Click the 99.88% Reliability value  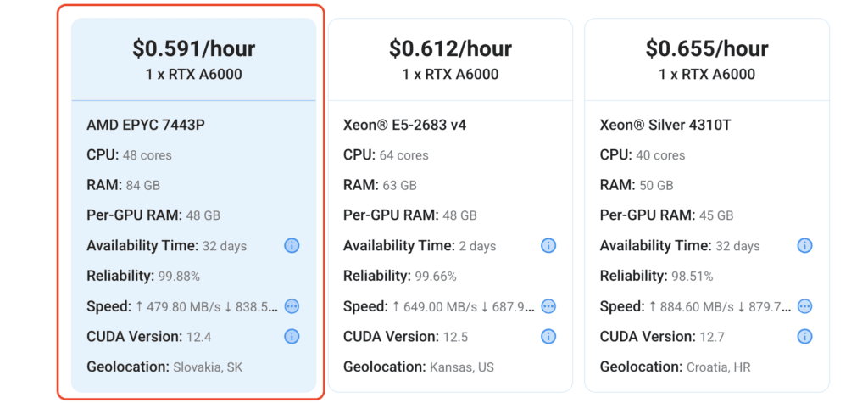179,276
